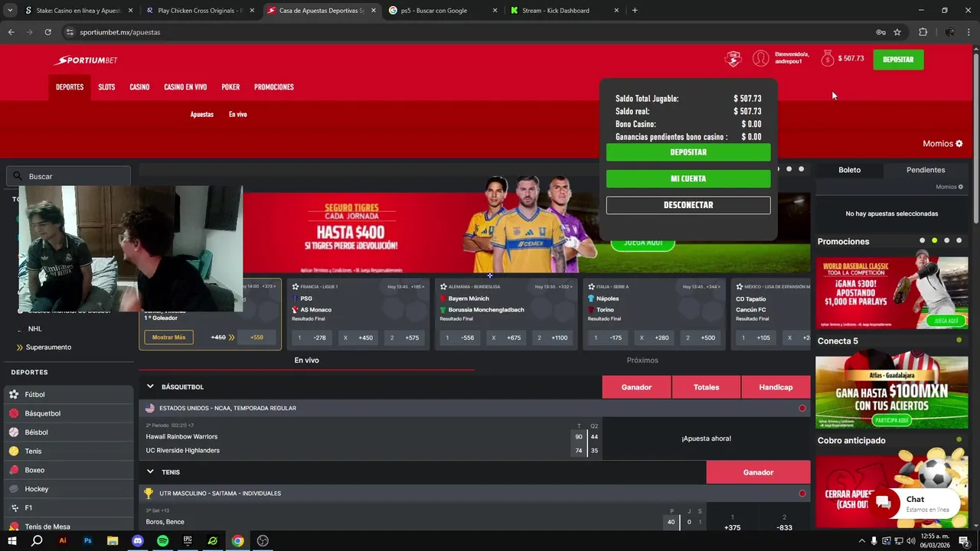Select the Totales basketball market
This screenshot has width=980, height=551.
706,387
